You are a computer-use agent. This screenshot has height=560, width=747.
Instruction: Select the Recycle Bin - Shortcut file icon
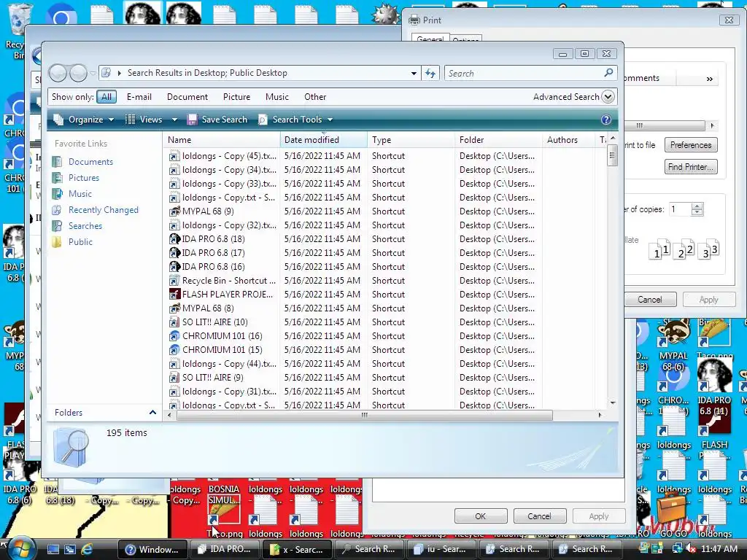[175, 281]
